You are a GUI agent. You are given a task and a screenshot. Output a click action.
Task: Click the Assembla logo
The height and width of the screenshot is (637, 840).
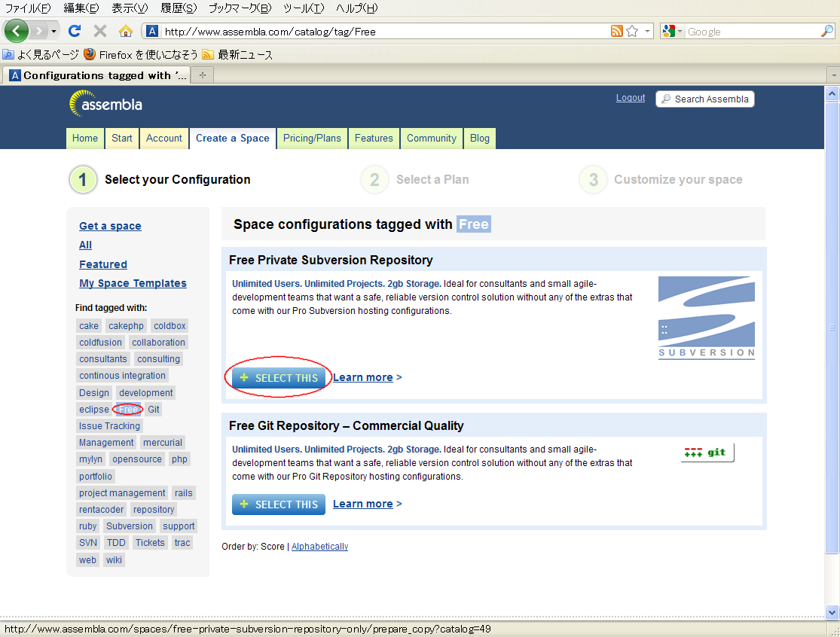[106, 104]
